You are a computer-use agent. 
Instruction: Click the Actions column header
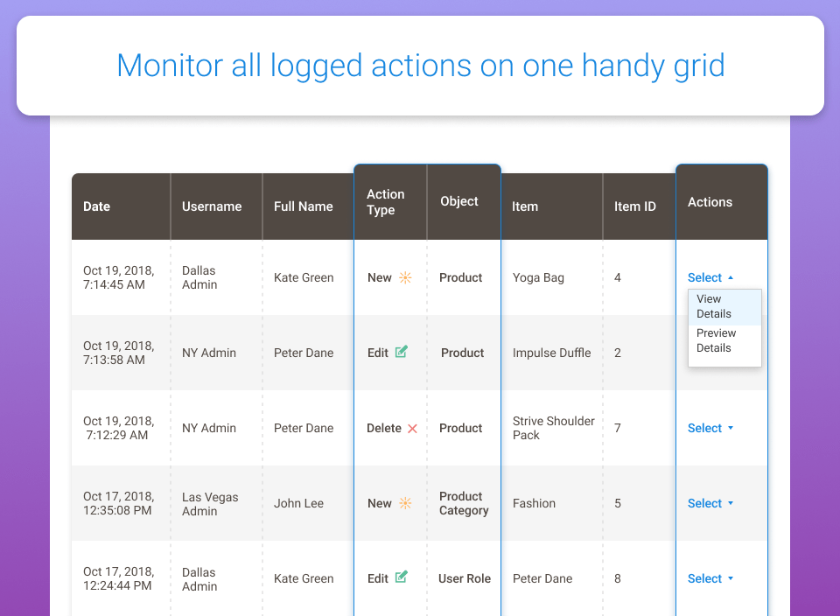tap(710, 202)
